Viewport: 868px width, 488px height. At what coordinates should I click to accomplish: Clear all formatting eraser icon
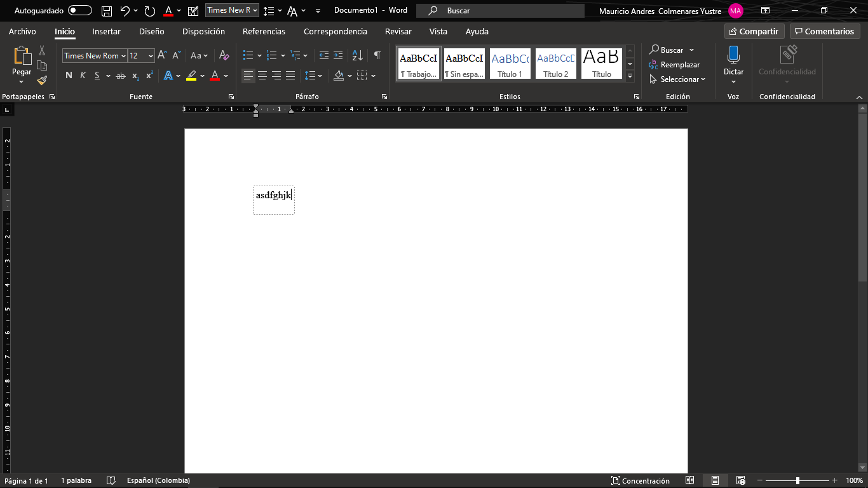(x=224, y=55)
